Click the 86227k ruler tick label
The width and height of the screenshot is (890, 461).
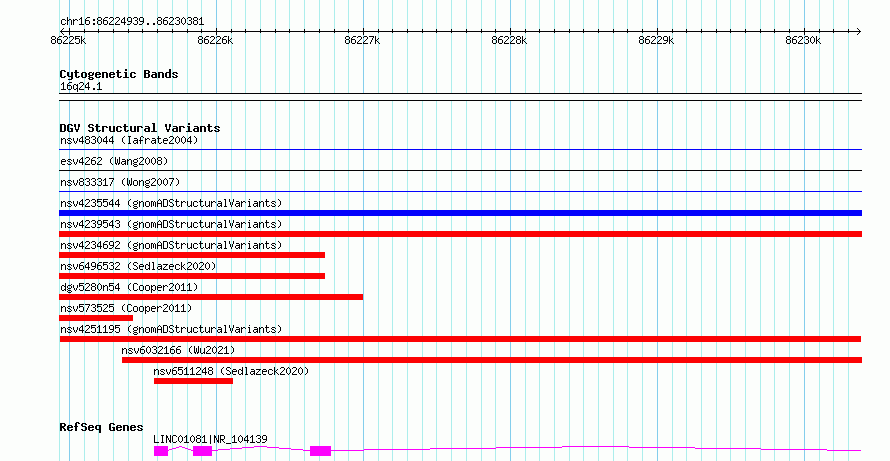click(362, 40)
